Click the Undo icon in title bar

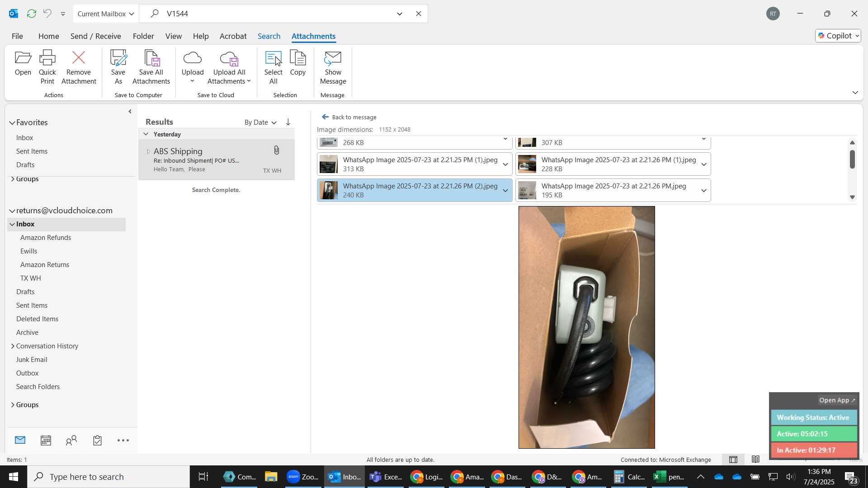coord(47,14)
